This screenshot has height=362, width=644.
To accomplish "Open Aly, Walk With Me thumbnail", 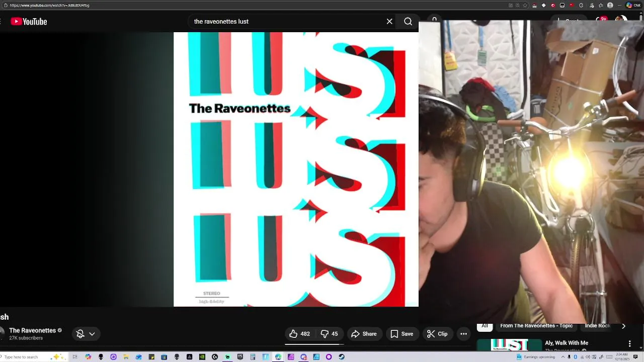I will click(x=509, y=345).
